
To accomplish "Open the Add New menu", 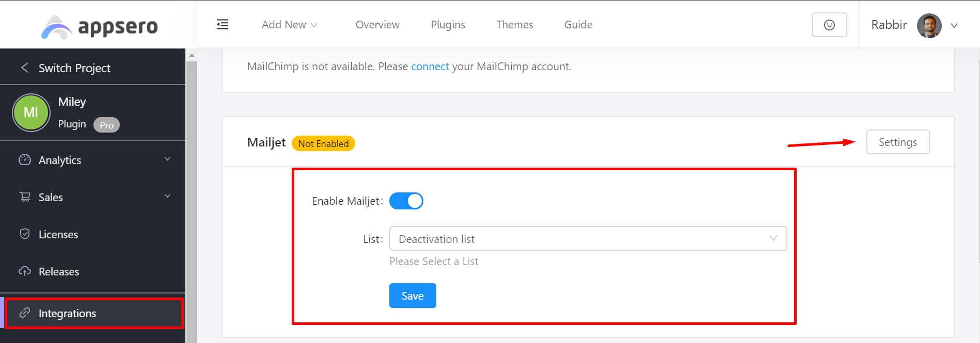I will [x=289, y=24].
